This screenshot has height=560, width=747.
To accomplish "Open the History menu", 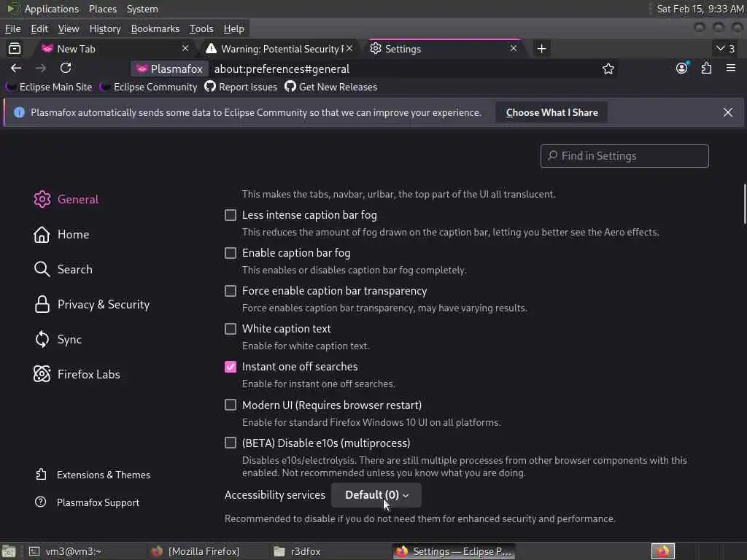I will [105, 28].
